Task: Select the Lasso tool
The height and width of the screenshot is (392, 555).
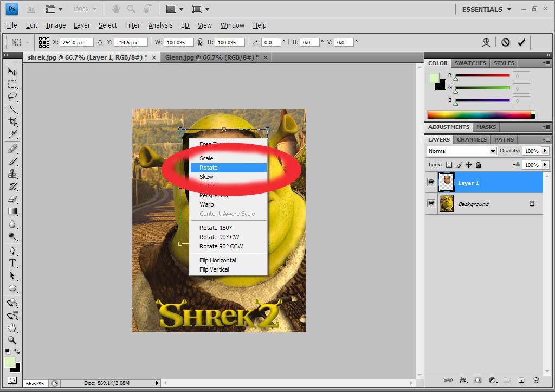Action: 12,97
